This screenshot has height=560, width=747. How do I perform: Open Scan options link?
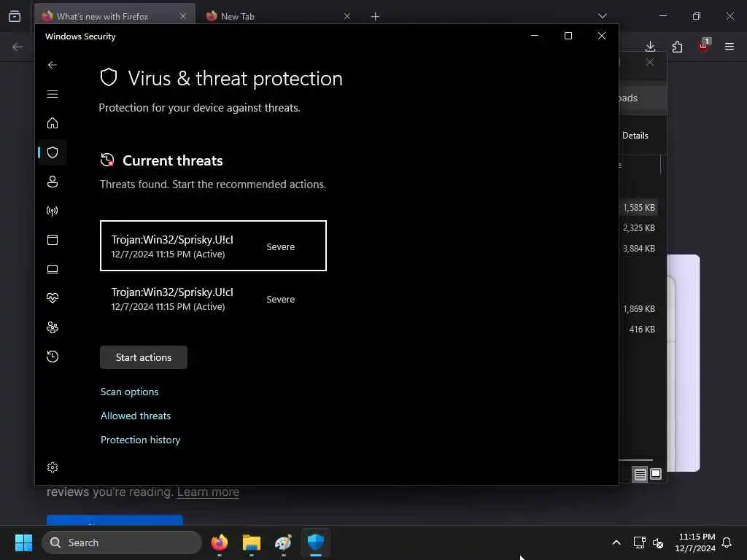(x=130, y=392)
